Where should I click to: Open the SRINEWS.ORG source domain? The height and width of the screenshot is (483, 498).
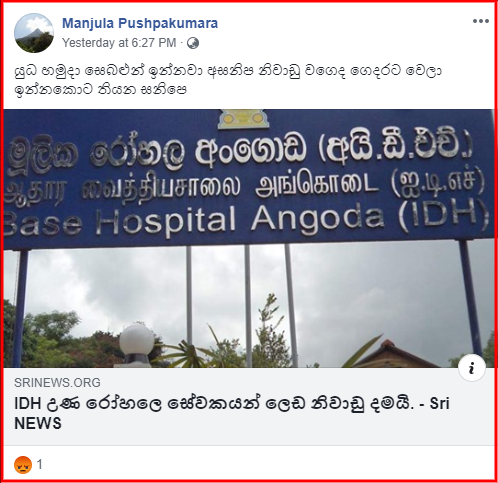point(57,383)
